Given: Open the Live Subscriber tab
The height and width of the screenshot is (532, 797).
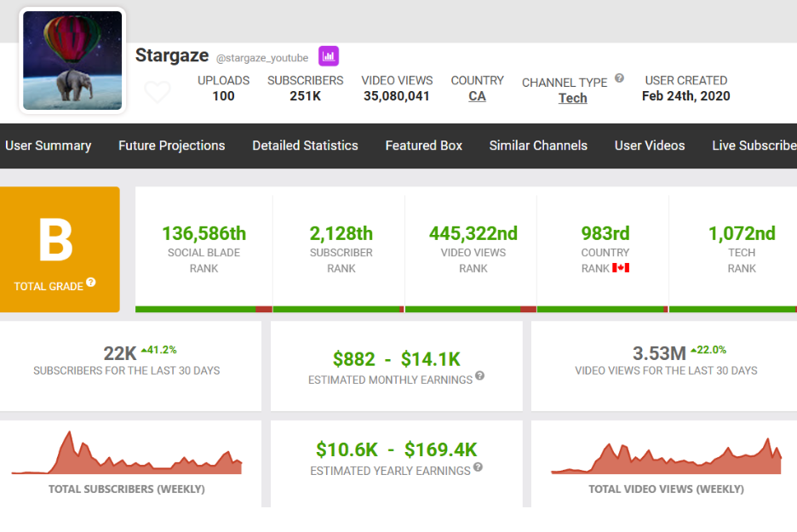Looking at the screenshot, I should coord(754,146).
